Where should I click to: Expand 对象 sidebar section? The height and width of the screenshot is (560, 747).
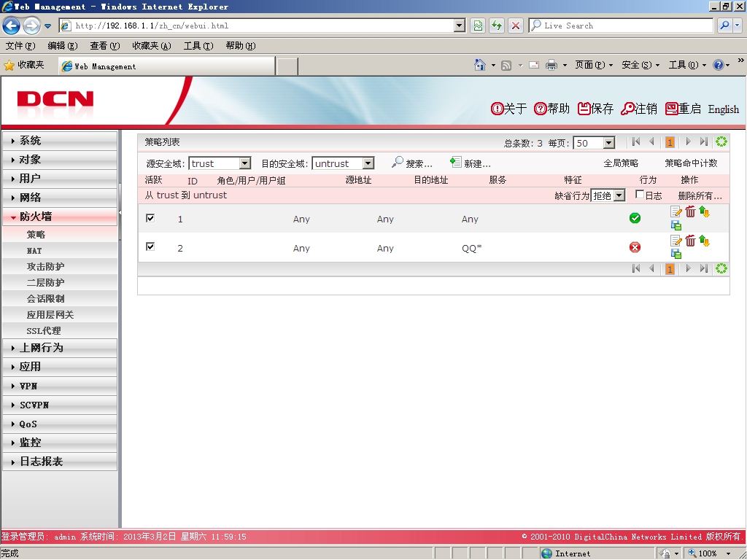[60, 160]
